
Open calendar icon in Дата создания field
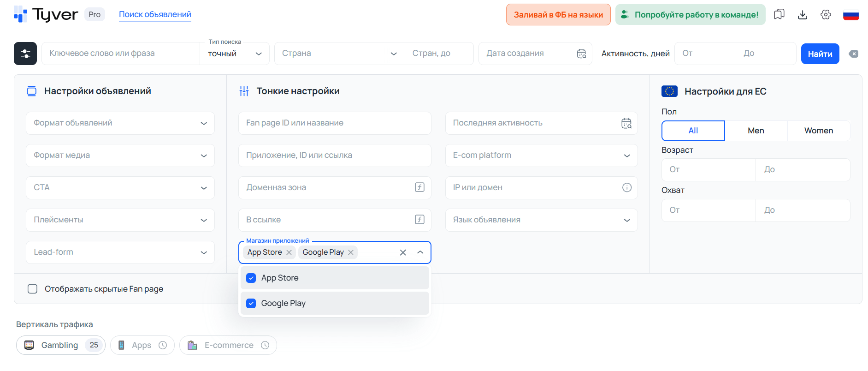[x=581, y=54]
